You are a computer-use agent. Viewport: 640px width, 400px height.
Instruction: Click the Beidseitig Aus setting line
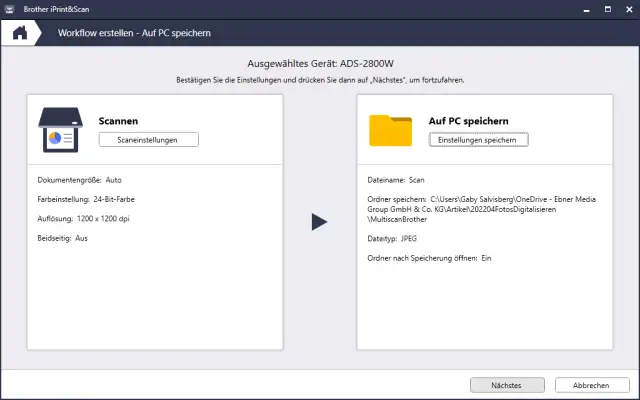pyautogui.click(x=62, y=238)
